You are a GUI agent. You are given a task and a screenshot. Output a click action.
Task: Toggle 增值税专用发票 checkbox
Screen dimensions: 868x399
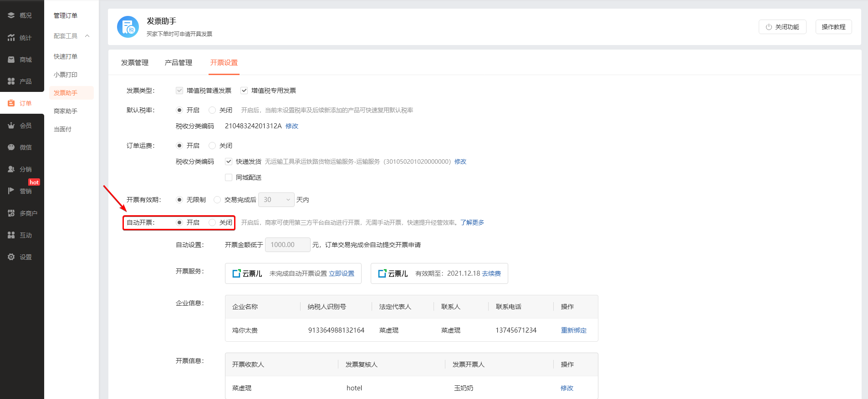(x=244, y=91)
